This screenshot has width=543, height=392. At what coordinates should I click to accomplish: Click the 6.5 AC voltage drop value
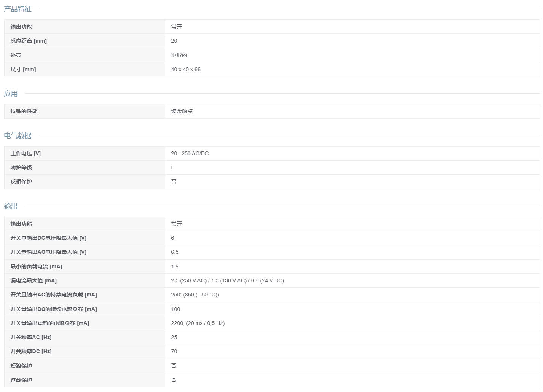tap(175, 252)
